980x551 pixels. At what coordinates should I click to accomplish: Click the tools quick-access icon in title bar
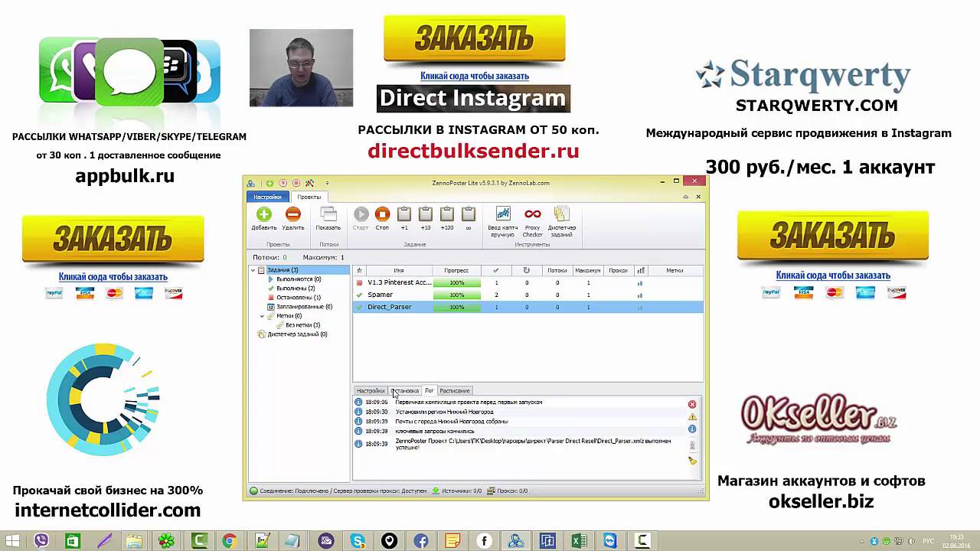tap(309, 183)
